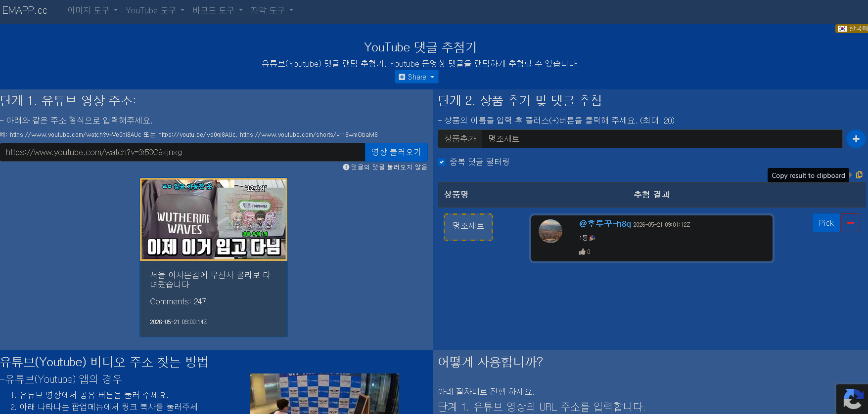Click the video title 서울 이사온김에 무신사 콜라보
The image size is (868, 414).
pyautogui.click(x=210, y=280)
